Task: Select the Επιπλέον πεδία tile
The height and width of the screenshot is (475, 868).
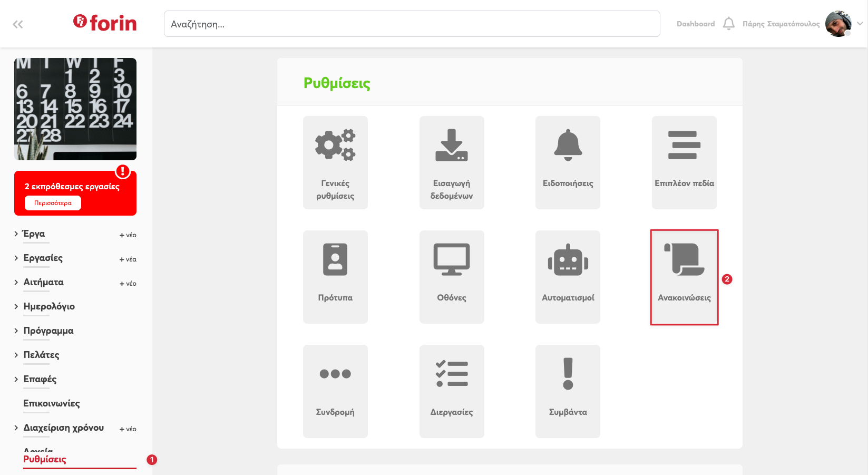Action: (684, 162)
